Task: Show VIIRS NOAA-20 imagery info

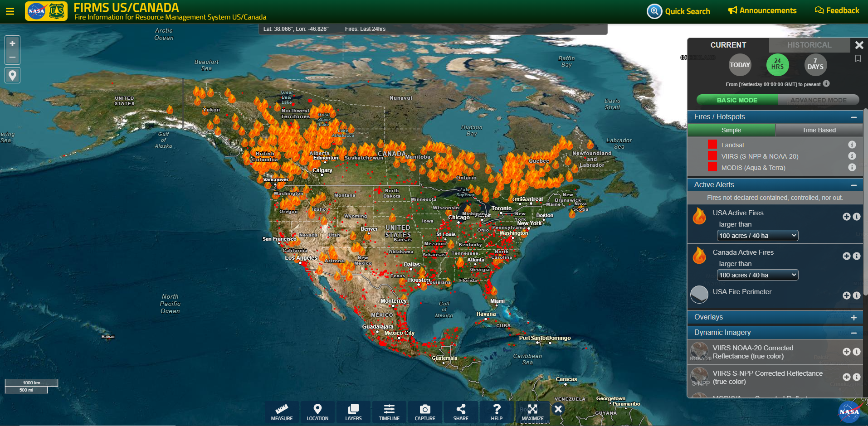Action: 857,352
